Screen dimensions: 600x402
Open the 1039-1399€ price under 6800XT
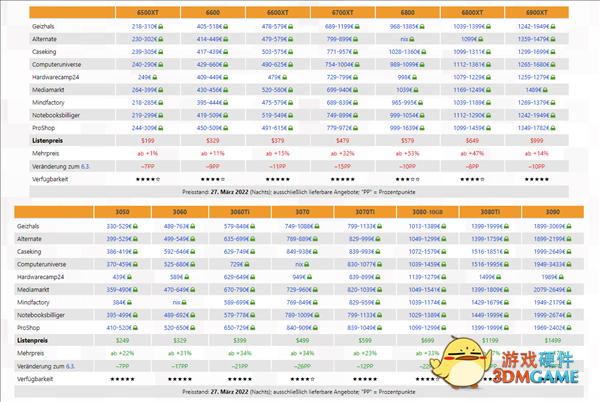pos(469,26)
